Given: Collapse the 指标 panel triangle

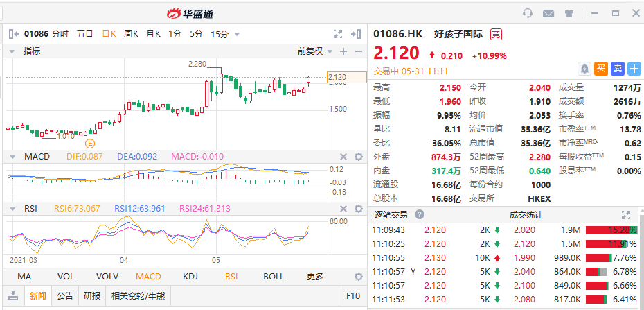Looking at the screenshot, I should pyautogui.click(x=12, y=52).
